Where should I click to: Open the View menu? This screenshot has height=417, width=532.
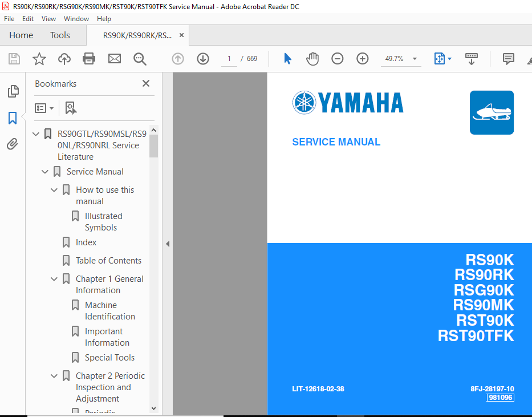pos(48,19)
